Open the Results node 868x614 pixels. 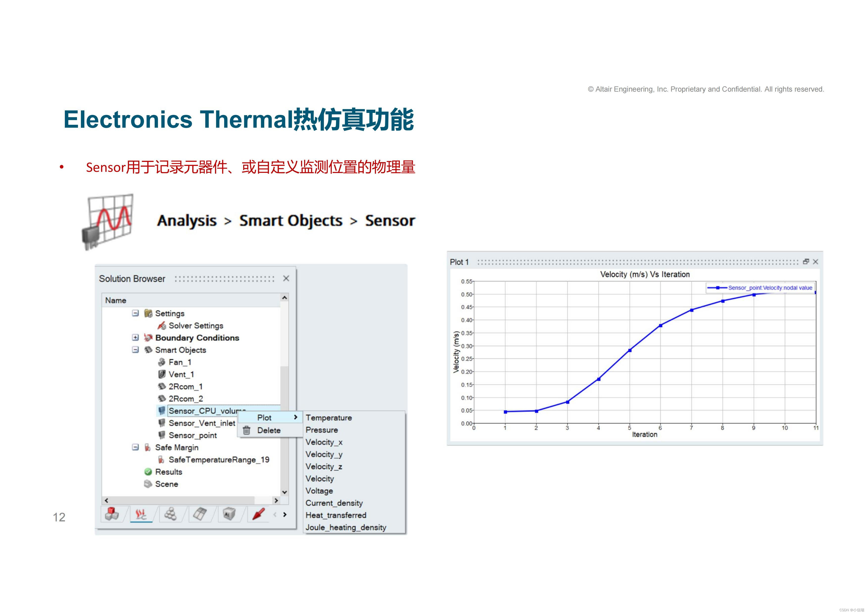169,472
